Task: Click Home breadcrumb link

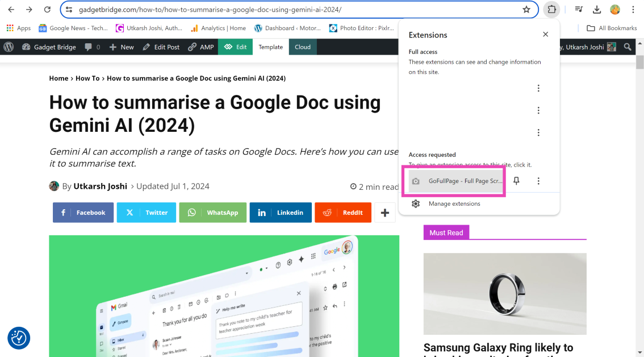Action: tap(58, 78)
